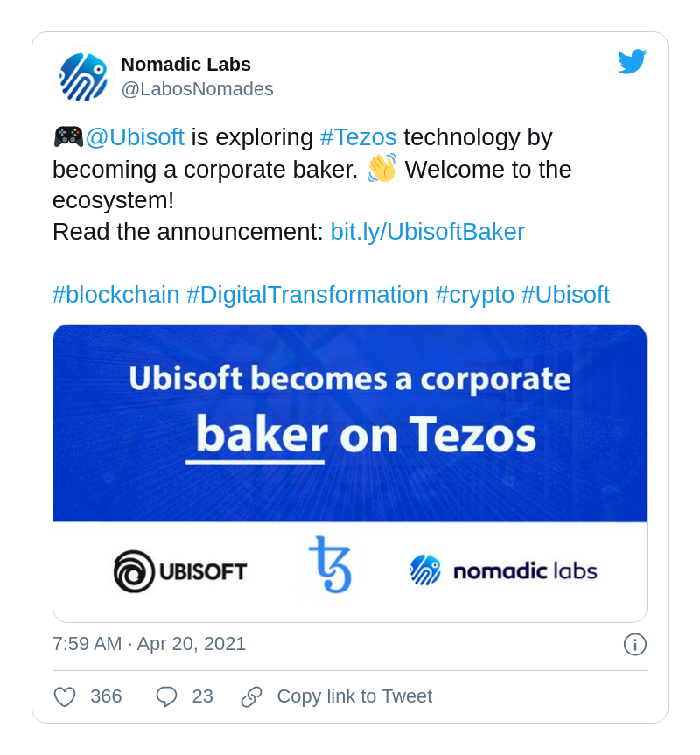This screenshot has width=700, height=755.
Task: Click the #Tezos hashtag
Action: [360, 137]
